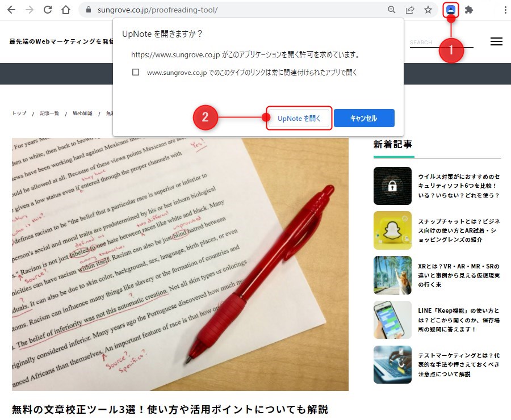Open the browser home page
This screenshot has width=511, height=420.
[x=66, y=10]
